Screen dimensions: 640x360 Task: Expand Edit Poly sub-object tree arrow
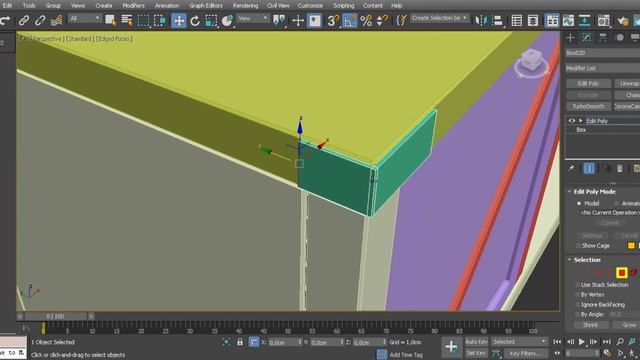pyautogui.click(x=580, y=121)
